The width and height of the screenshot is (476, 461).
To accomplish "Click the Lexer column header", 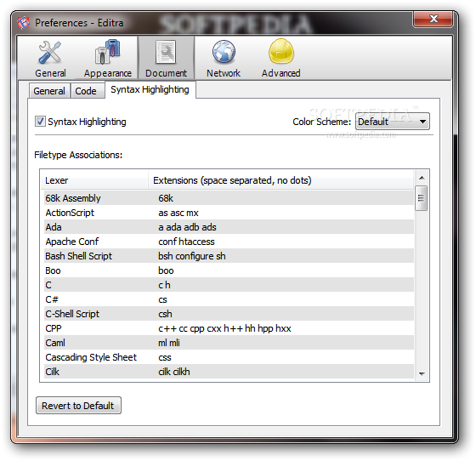I will (94, 180).
